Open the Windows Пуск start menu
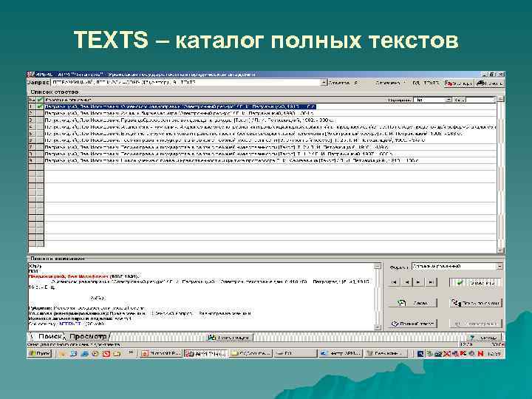The image size is (532, 399). (40, 353)
